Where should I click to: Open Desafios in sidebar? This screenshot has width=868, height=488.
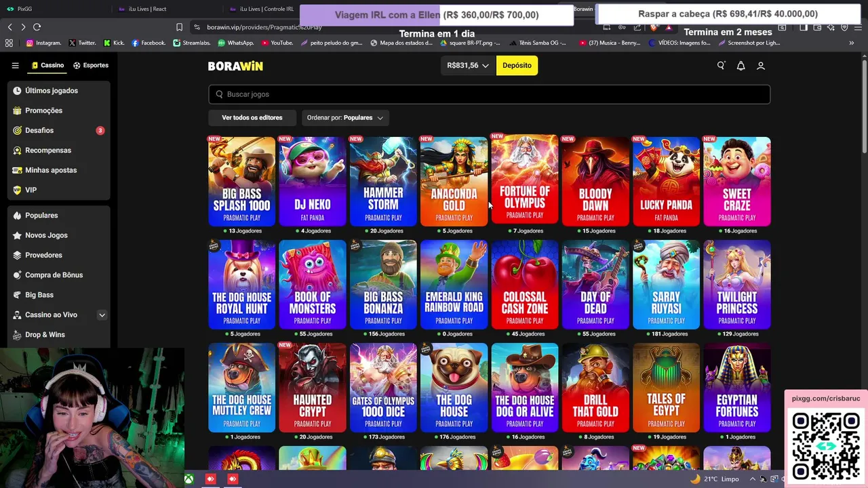click(58, 130)
